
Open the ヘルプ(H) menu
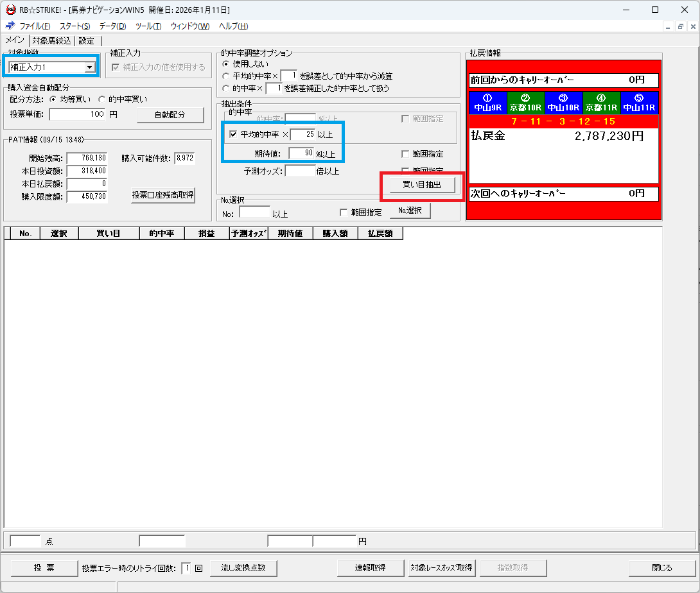click(x=233, y=26)
